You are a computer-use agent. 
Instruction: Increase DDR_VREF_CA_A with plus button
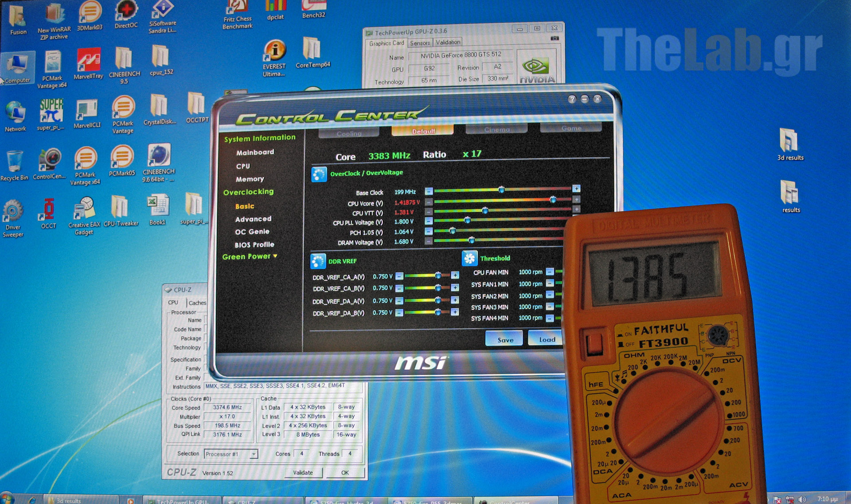[455, 275]
